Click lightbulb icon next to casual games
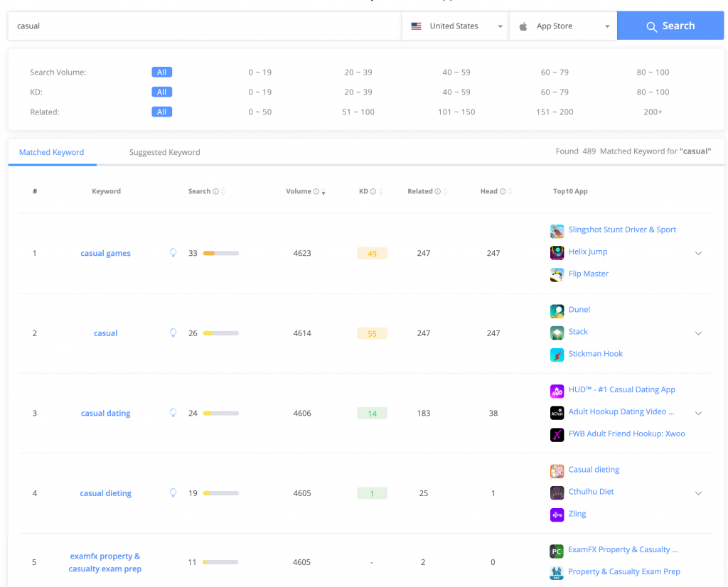The height and width of the screenshot is (587, 728). (x=173, y=253)
